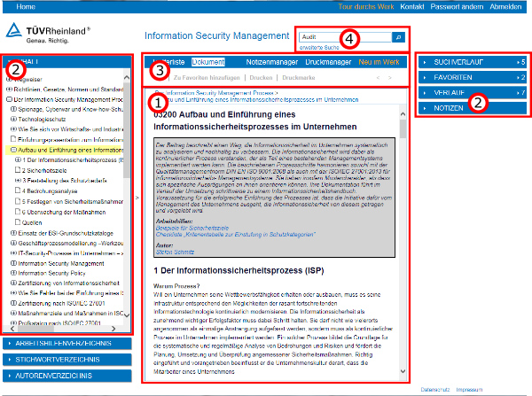The width and height of the screenshot is (532, 396).
Task: Select 5 Festlegen von Sicherheitsmaßnahmen entry
Action: [73, 201]
